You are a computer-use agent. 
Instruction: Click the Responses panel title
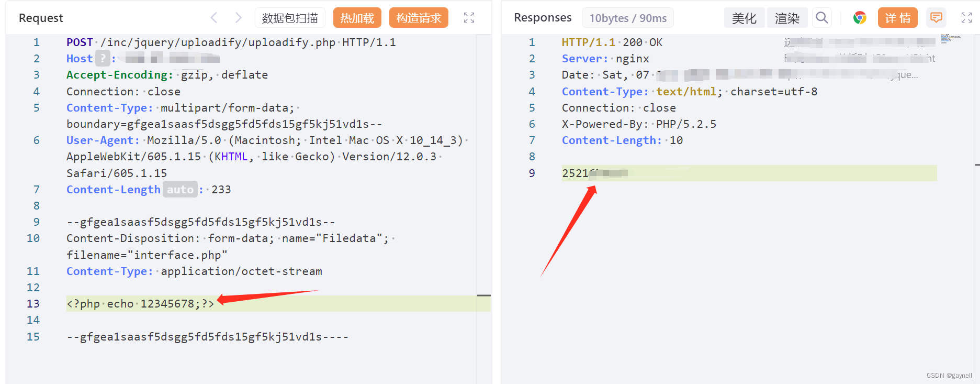[543, 18]
